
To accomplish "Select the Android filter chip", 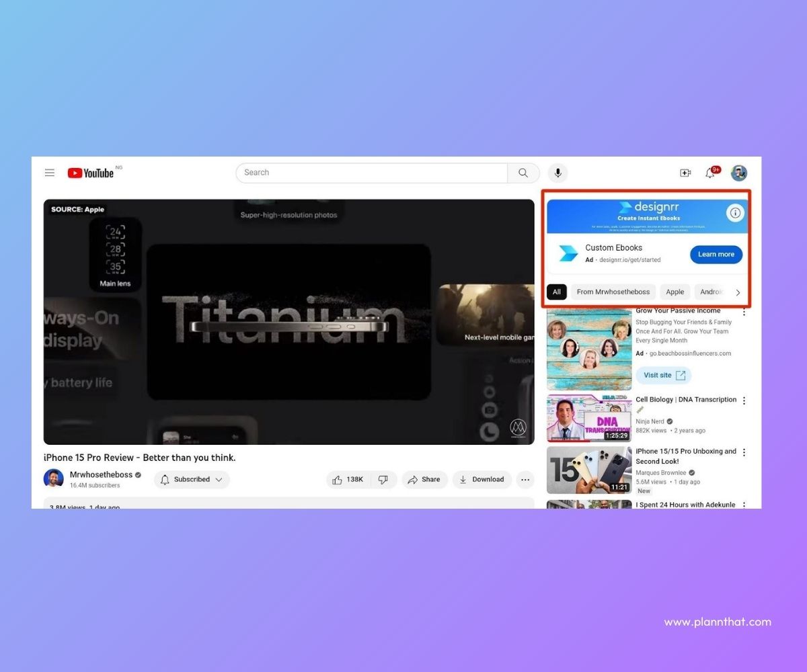I will click(710, 292).
